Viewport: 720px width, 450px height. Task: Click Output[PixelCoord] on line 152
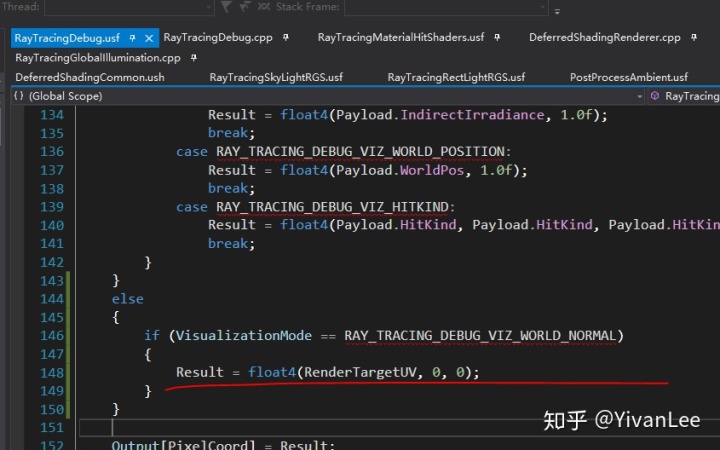(x=183, y=445)
